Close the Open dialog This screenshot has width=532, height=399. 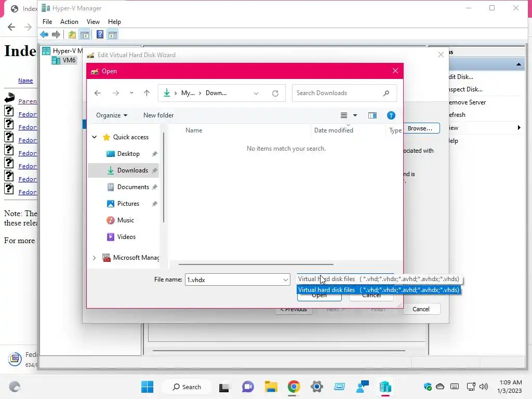[395, 71]
